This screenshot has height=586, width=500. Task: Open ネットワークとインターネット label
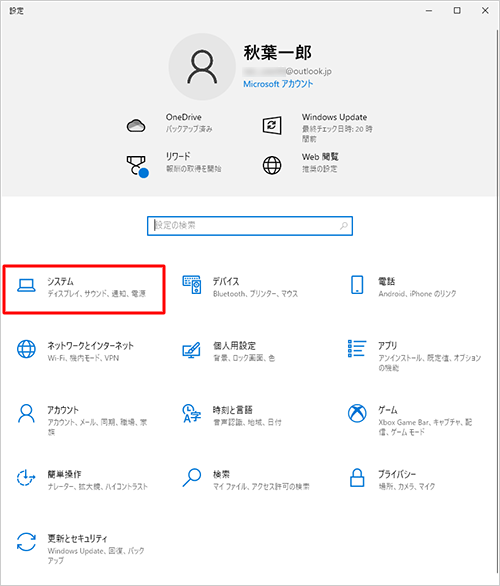coord(90,346)
